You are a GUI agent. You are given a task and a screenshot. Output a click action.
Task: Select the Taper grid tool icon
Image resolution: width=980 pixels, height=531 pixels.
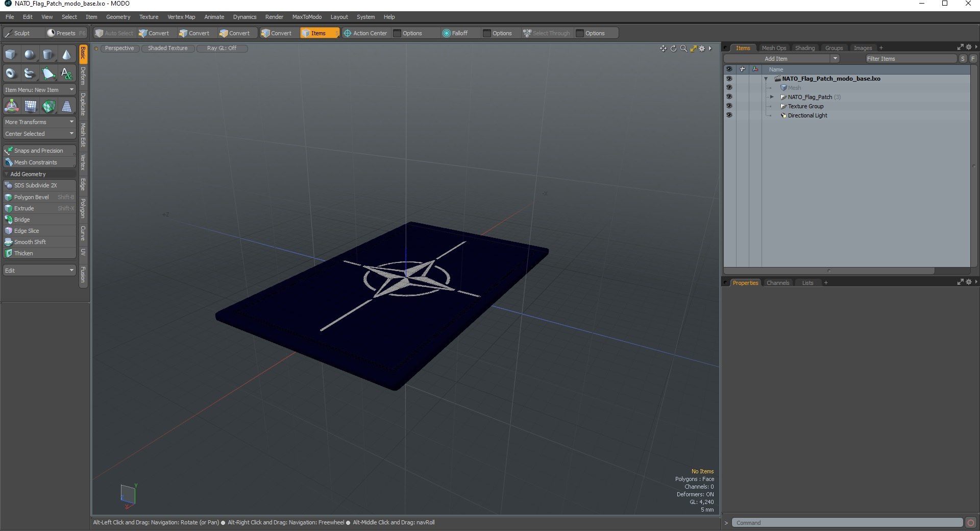point(66,106)
